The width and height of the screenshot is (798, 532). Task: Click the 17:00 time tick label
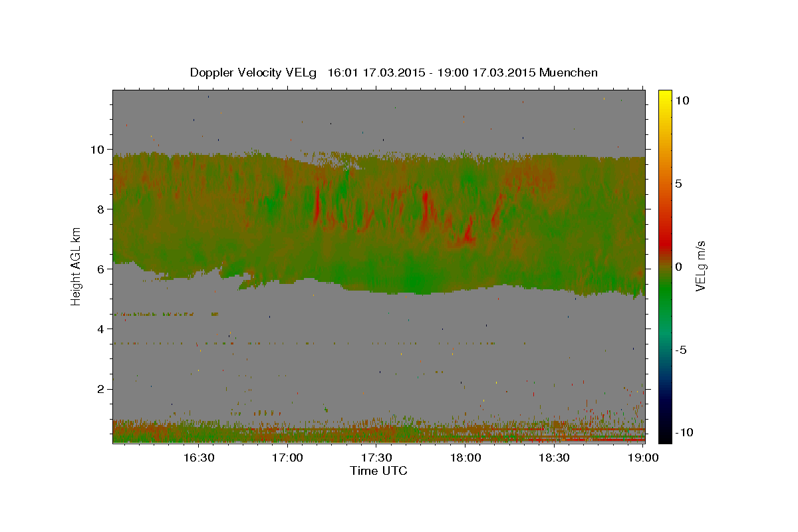click(287, 458)
